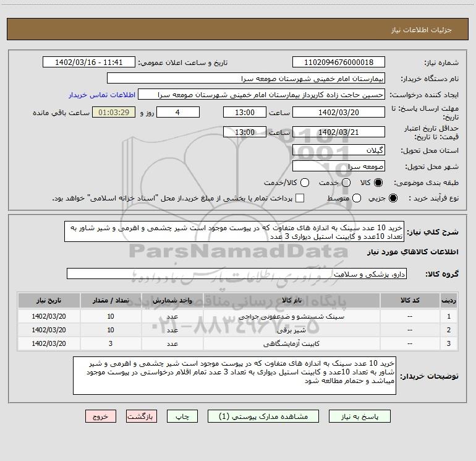Screen dimensions: 476x461
Task: Click the days remaining field showing 4
Action: pos(178,112)
